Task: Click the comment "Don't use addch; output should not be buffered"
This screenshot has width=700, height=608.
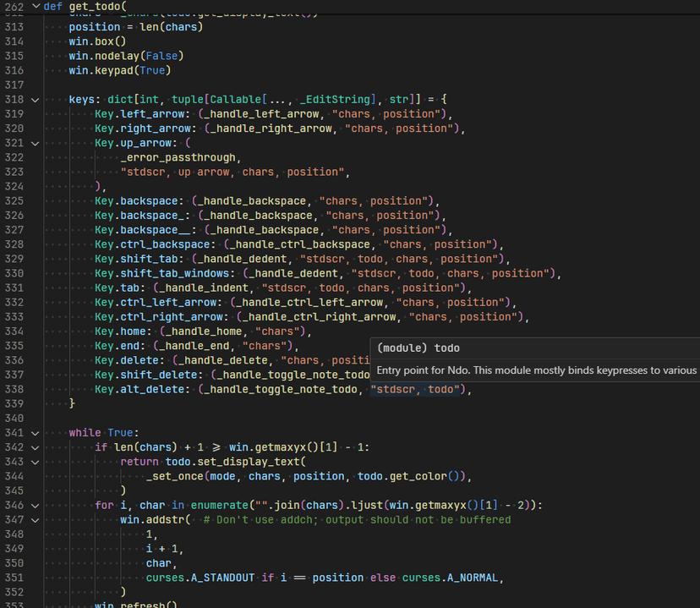Action: [x=357, y=519]
